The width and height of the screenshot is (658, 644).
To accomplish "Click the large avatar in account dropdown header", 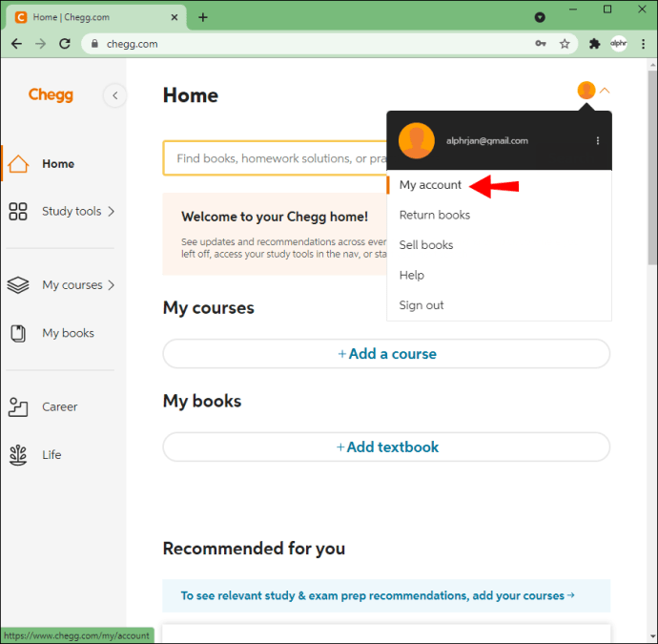I will point(417,140).
